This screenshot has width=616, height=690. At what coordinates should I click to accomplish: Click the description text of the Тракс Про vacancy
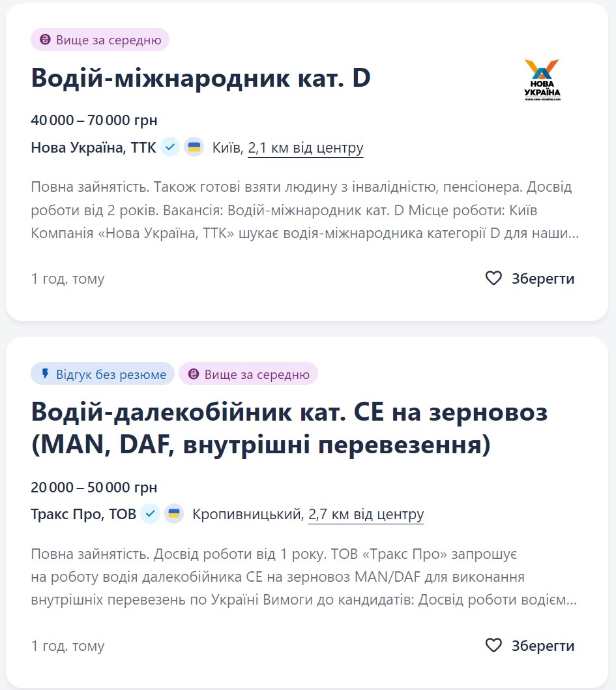pyautogui.click(x=304, y=577)
